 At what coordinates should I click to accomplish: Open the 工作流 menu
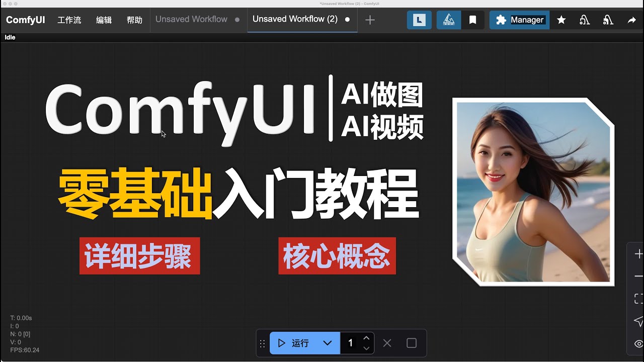[x=69, y=20]
